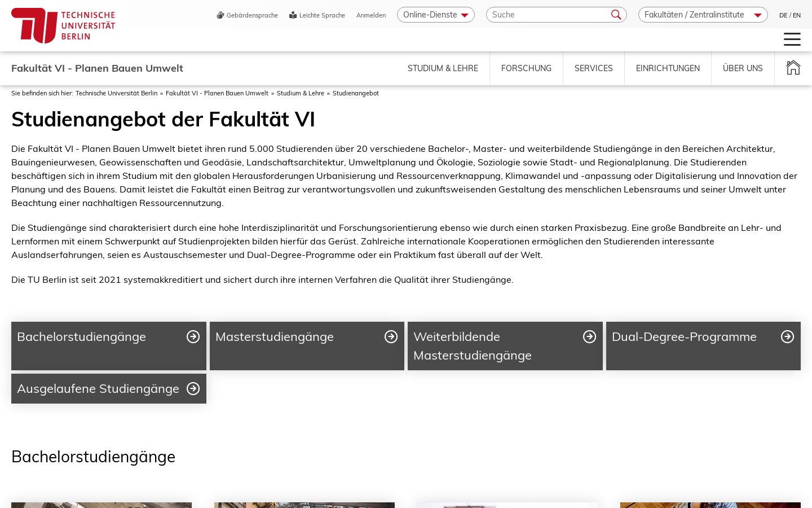
Task: Expand the Fakultäten / Zentralinstitute dropdown
Action: (703, 15)
